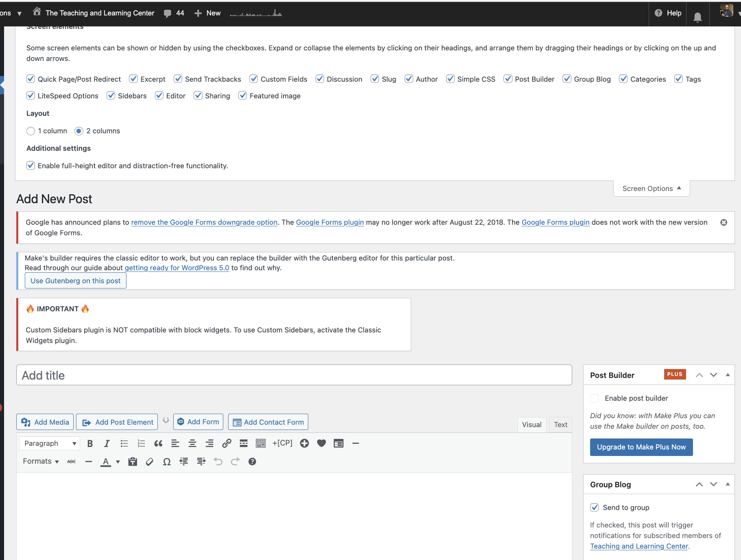741x560 pixels.
Task: Toggle the Discussion checkbox
Action: click(320, 79)
